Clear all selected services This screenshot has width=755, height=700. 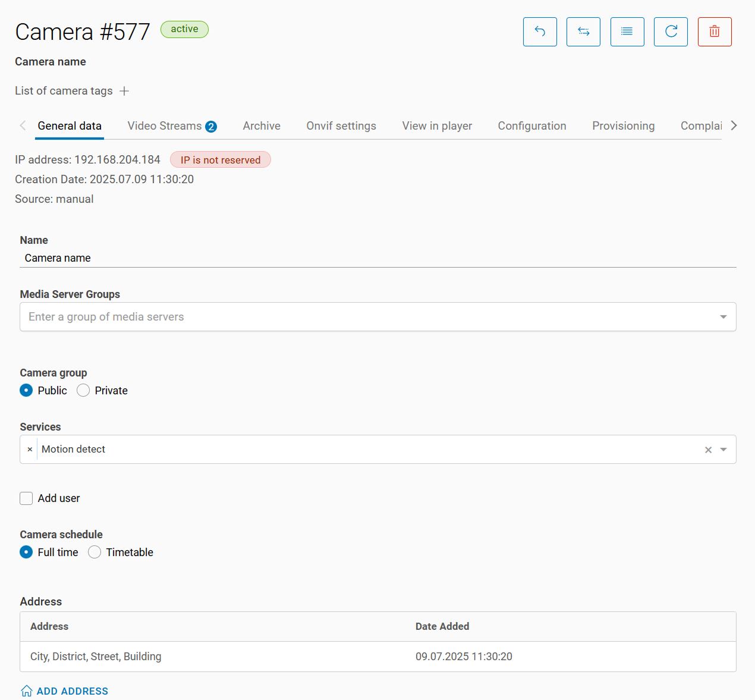pos(708,450)
